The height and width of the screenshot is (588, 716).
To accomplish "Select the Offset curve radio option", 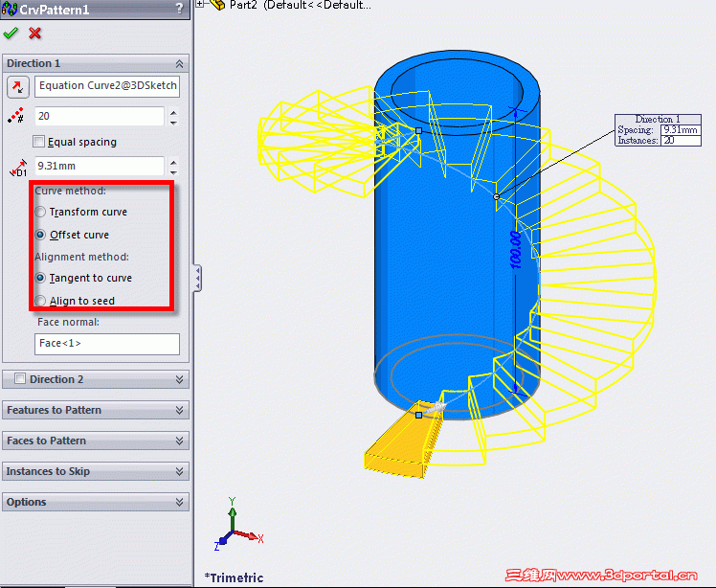I will pyautogui.click(x=40, y=235).
